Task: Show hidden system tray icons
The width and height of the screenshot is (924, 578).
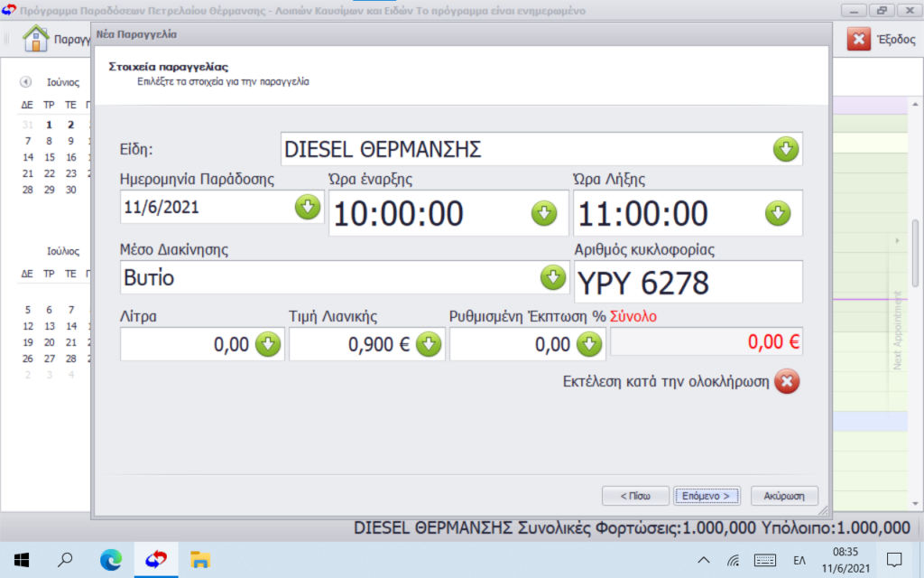Action: (704, 560)
